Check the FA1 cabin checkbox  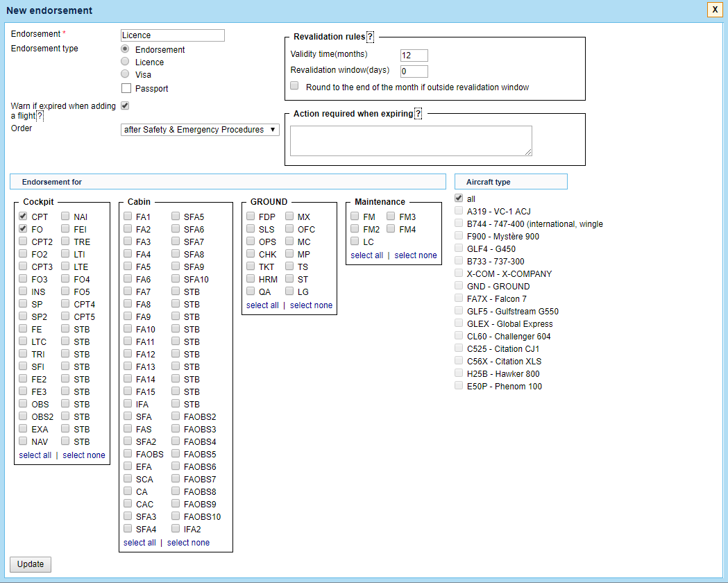click(x=128, y=217)
